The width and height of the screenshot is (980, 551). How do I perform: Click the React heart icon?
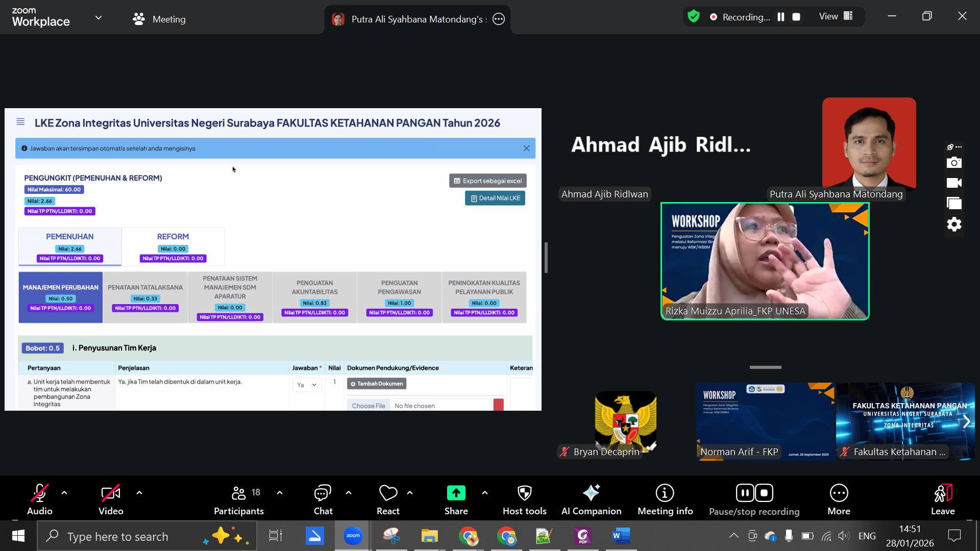tap(388, 493)
